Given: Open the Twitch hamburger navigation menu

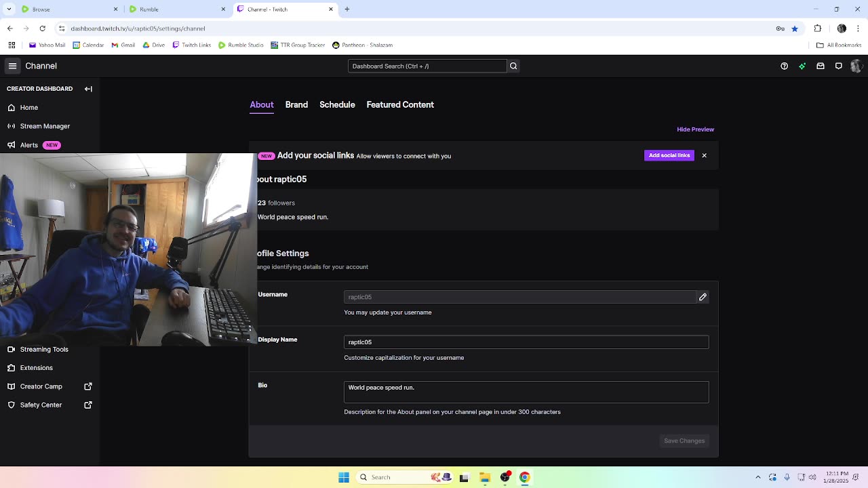Looking at the screenshot, I should pyautogui.click(x=12, y=66).
